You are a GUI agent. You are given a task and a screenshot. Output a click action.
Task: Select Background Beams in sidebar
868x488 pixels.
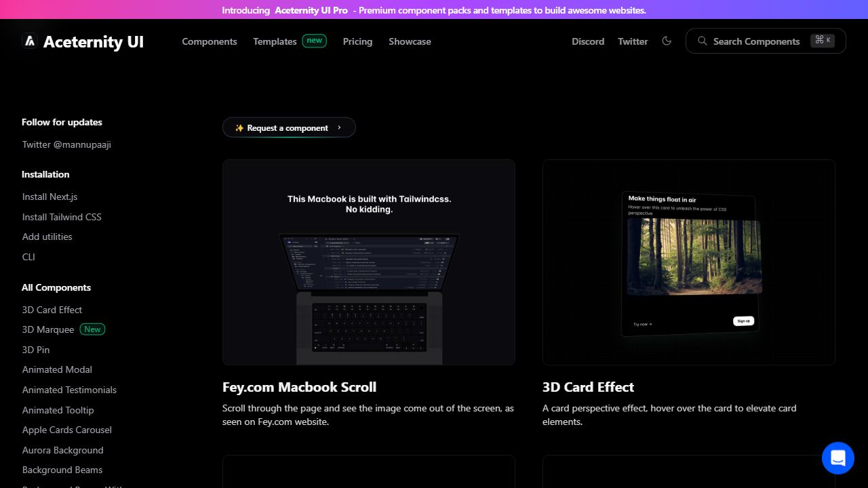62,470
